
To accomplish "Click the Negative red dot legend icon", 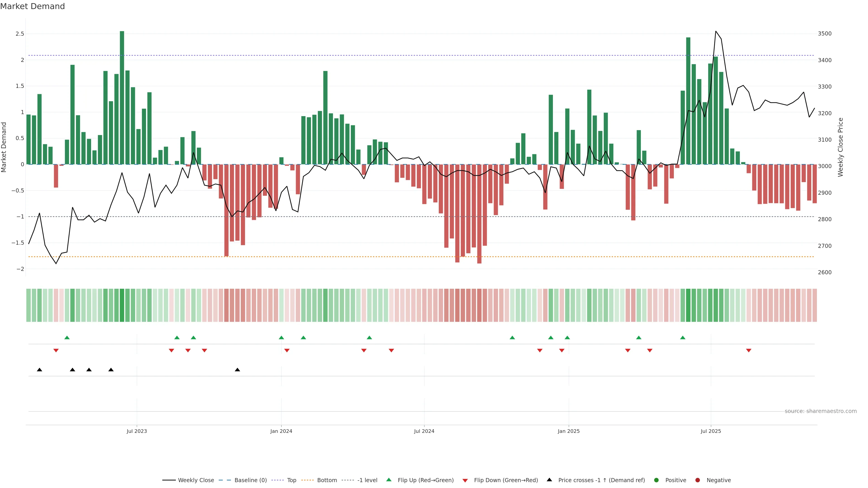I will click(698, 480).
